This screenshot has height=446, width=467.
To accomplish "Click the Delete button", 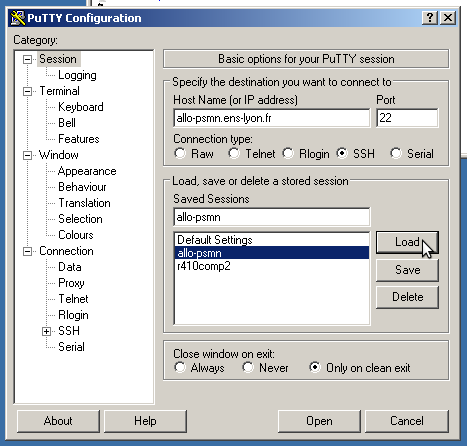I will coord(407,297).
